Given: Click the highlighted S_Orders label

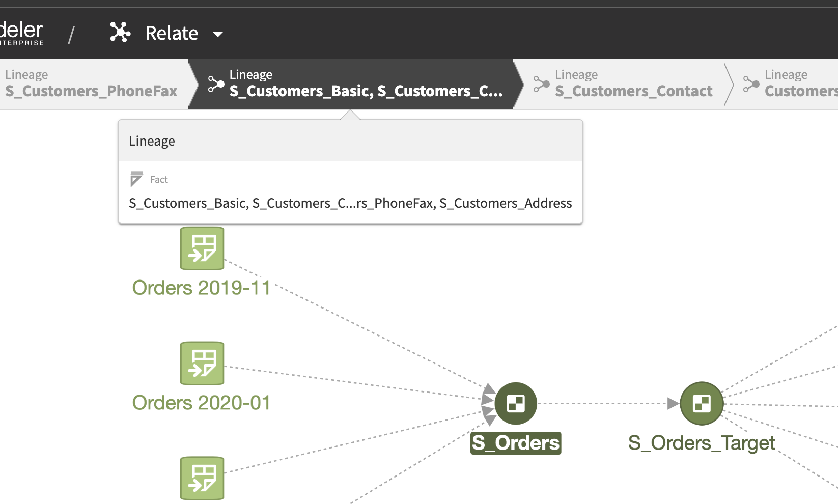Looking at the screenshot, I should [x=515, y=443].
